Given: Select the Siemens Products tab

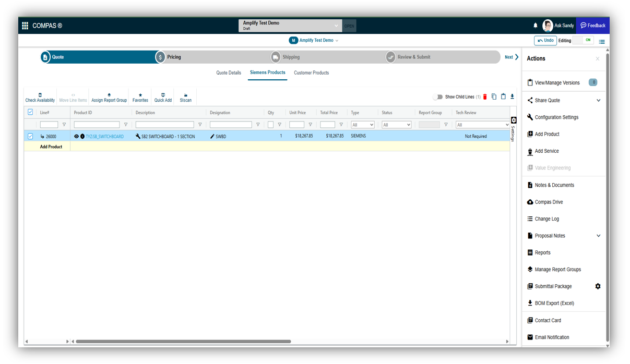Looking at the screenshot, I should 268,73.
